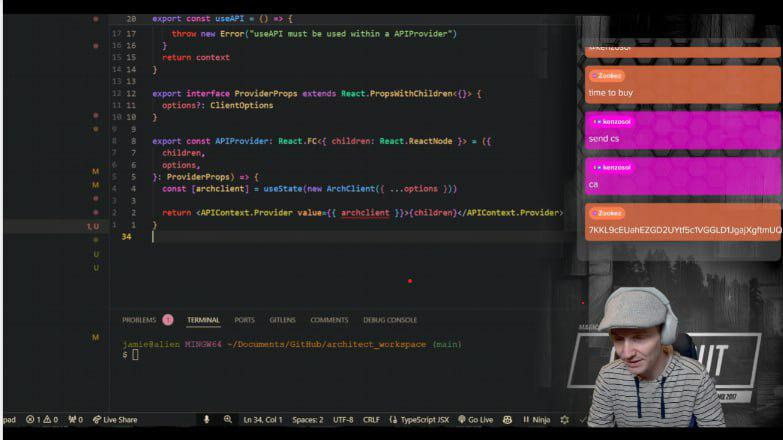
Task: Click 'return context' code line
Action: coord(196,57)
